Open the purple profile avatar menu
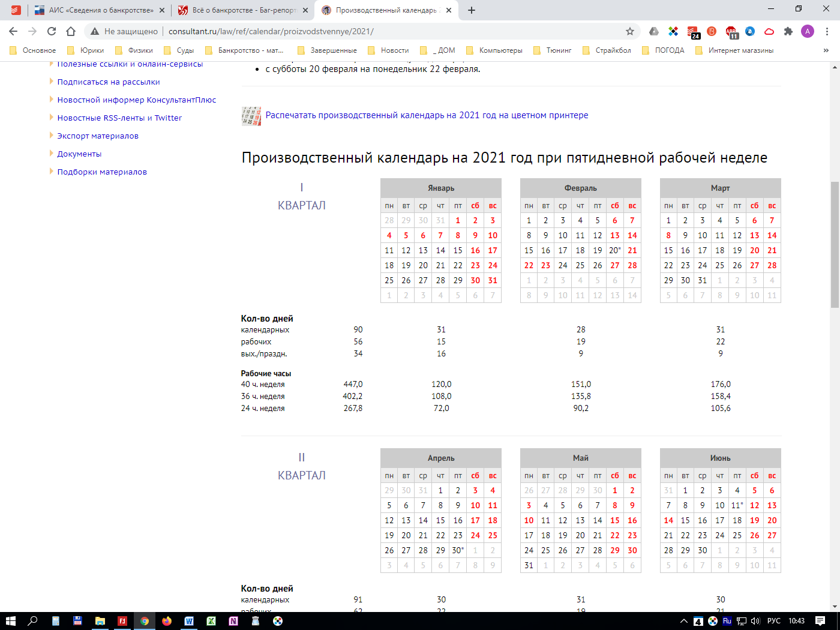The height and width of the screenshot is (630, 840). [x=808, y=31]
